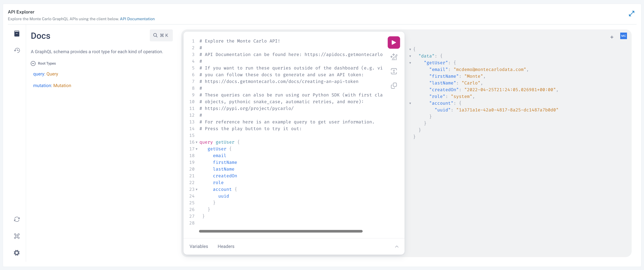The width and height of the screenshot is (644, 270).
Task: Click line number 28 in the editor
Action: click(192, 223)
